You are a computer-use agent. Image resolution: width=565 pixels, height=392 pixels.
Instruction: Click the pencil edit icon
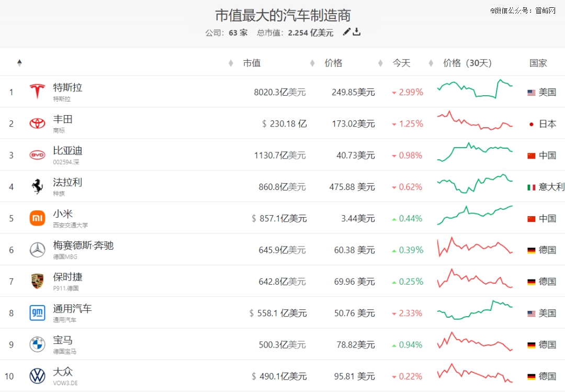tap(346, 32)
